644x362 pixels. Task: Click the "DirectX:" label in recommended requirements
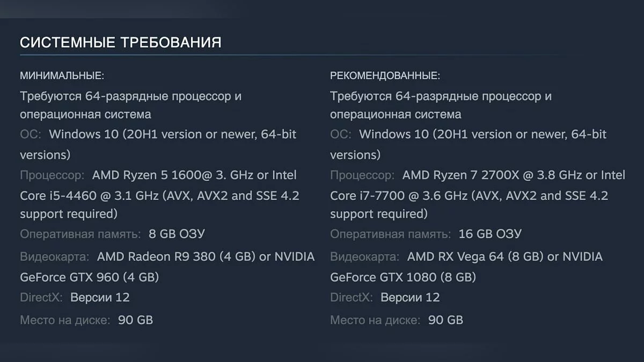coord(352,297)
